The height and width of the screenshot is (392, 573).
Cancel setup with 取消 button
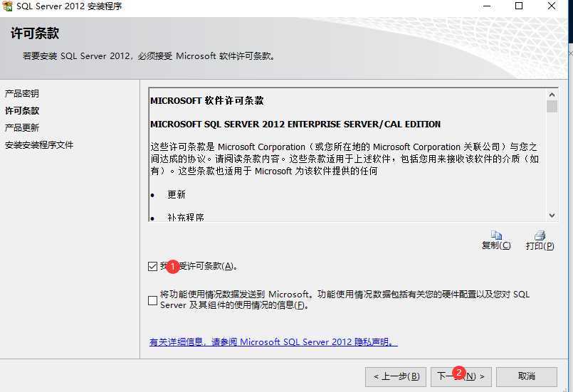tap(527, 376)
